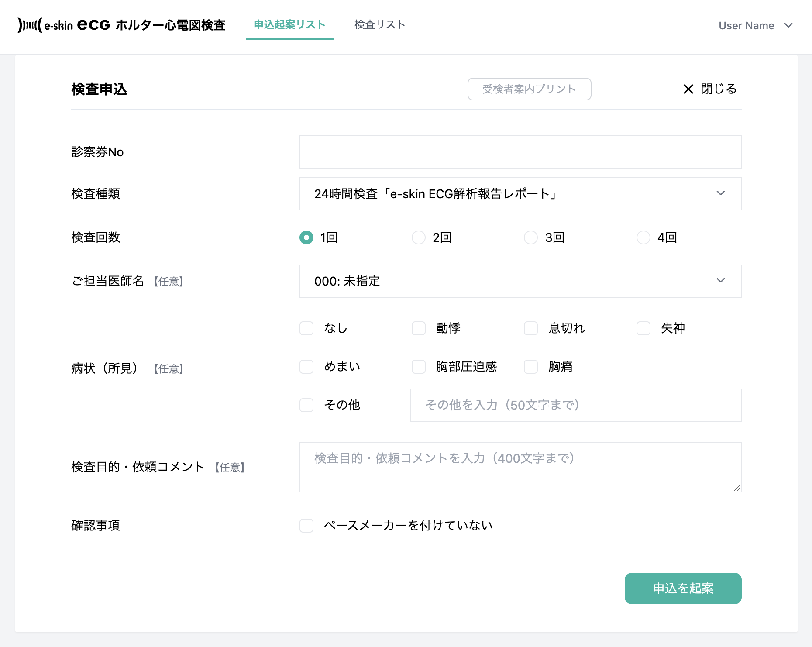This screenshot has height=647, width=812.
Task: Click the e-skin ECG logo
Action: [x=121, y=25]
